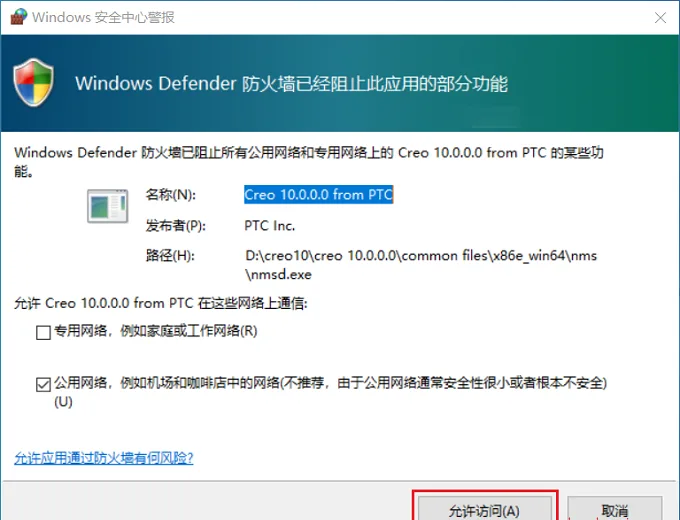Click the firewall icon in the title bar
This screenshot has width=680, height=520.
click(x=19, y=16)
